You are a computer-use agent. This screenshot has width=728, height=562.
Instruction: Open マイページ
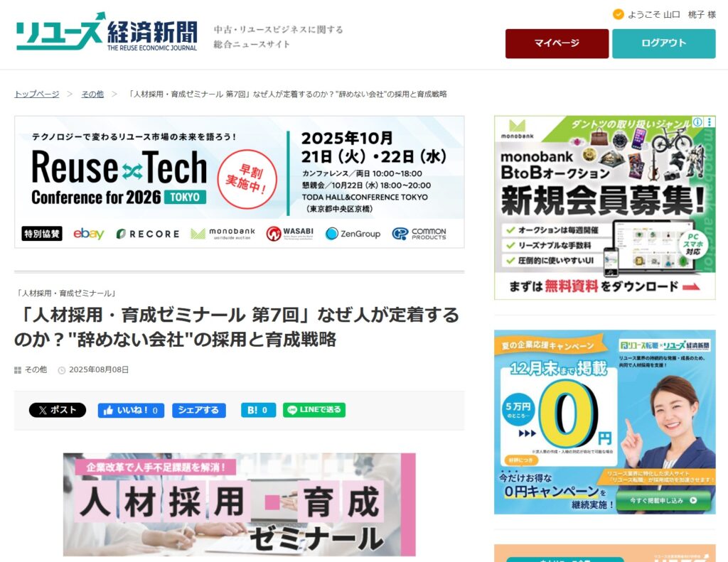557,43
